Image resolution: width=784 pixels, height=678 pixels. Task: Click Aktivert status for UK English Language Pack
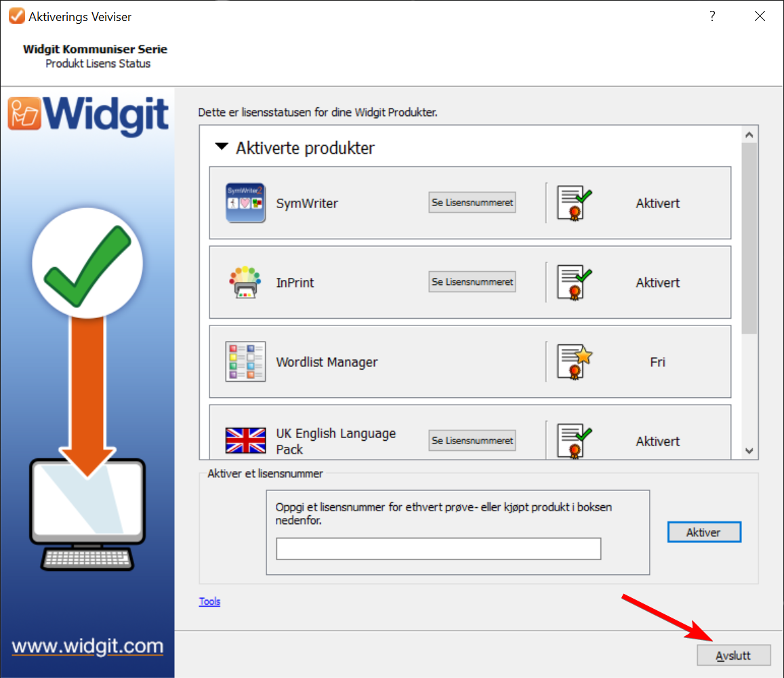click(657, 441)
